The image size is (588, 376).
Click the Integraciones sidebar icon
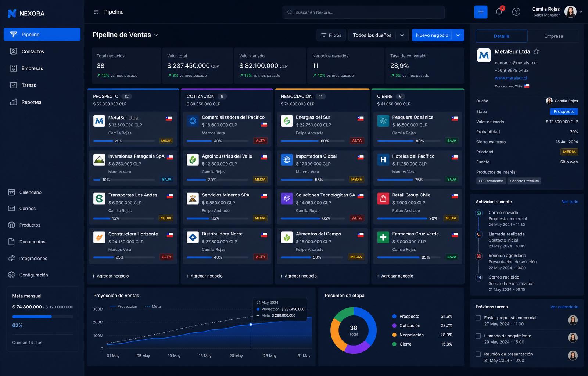11,258
